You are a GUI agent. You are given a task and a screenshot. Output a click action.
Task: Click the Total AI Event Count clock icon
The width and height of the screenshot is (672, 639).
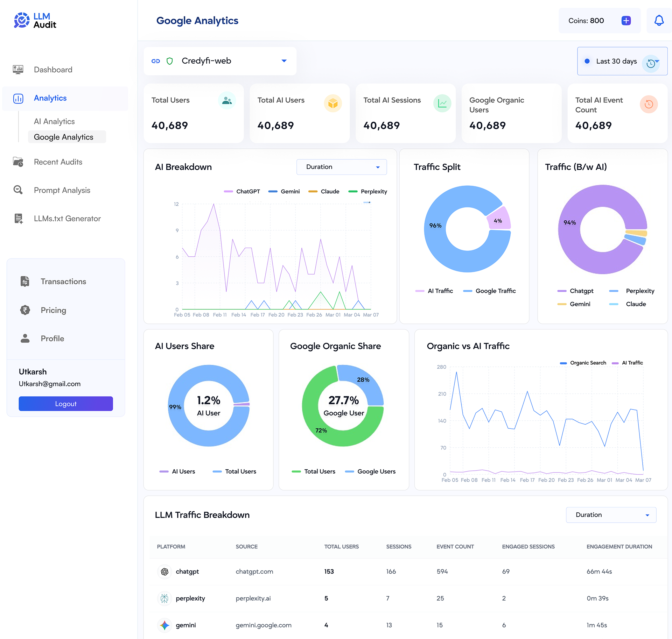649,104
